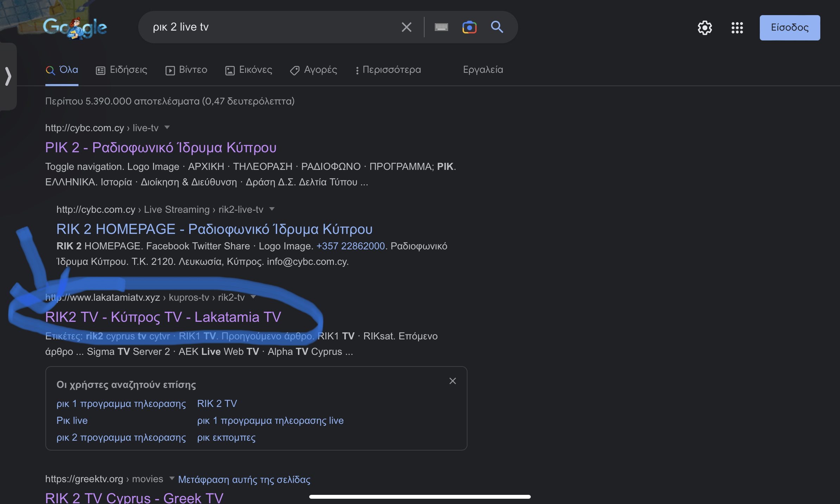Search the ρικ εκπομπες suggestion
Screen dimensions: 840x504
[227, 437]
